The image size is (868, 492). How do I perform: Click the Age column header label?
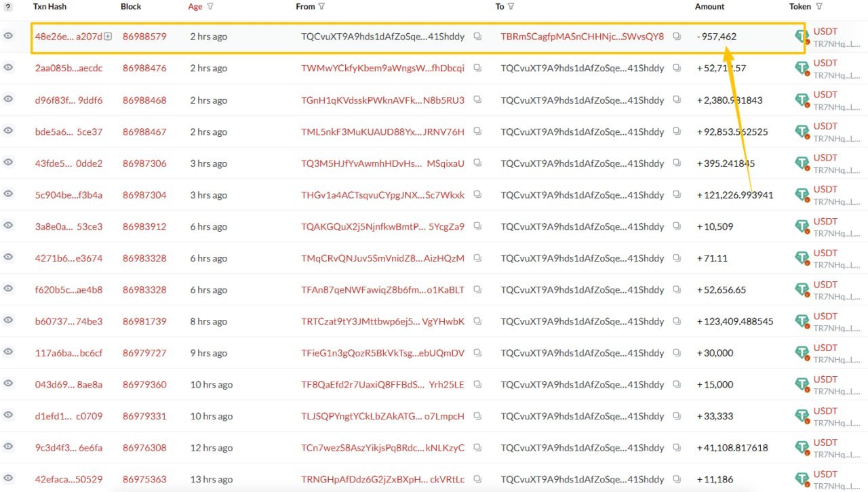click(x=195, y=7)
